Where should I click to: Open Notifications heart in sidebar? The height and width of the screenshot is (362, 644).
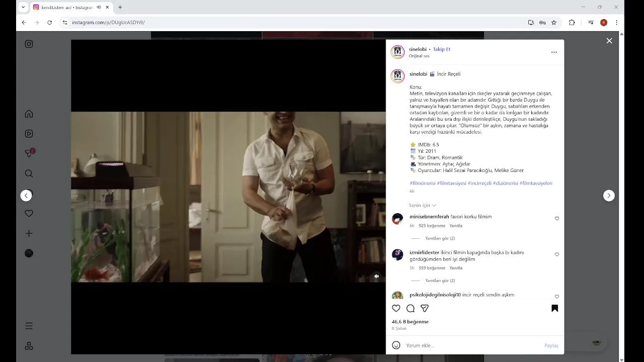click(x=29, y=213)
